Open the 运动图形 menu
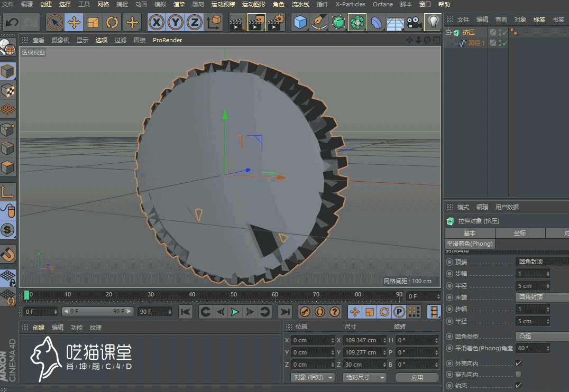Image resolution: width=569 pixels, height=392 pixels. [x=254, y=4]
